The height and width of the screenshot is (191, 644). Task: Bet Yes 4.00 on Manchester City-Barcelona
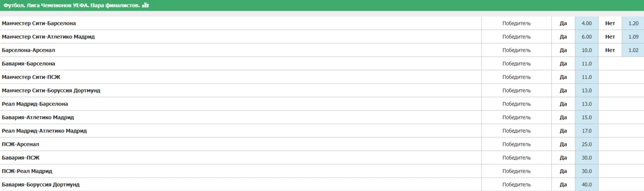pos(587,23)
